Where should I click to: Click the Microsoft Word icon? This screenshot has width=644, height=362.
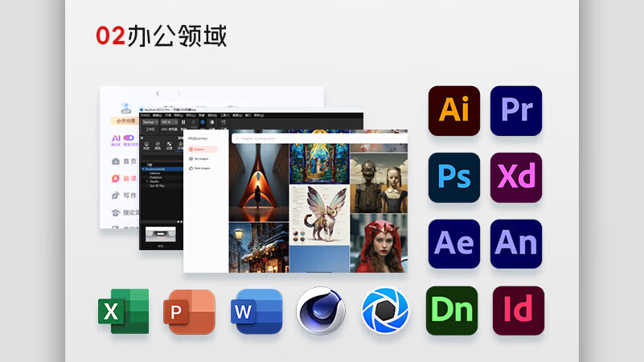pyautogui.click(x=256, y=311)
